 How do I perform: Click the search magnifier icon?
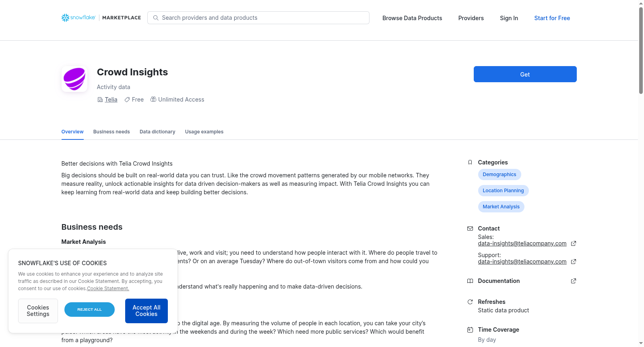click(156, 18)
